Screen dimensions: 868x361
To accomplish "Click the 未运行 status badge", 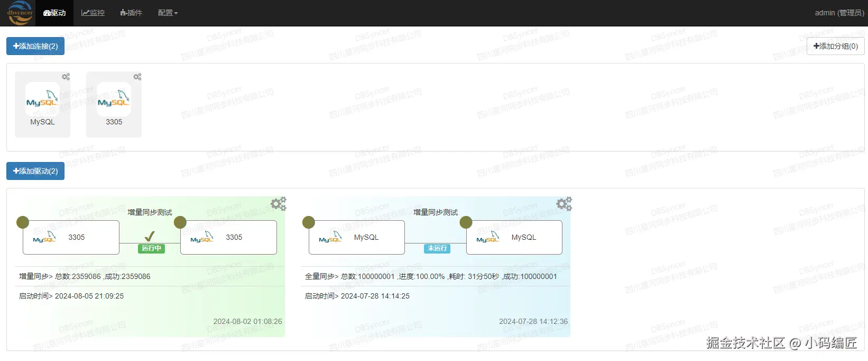I will pos(437,248).
